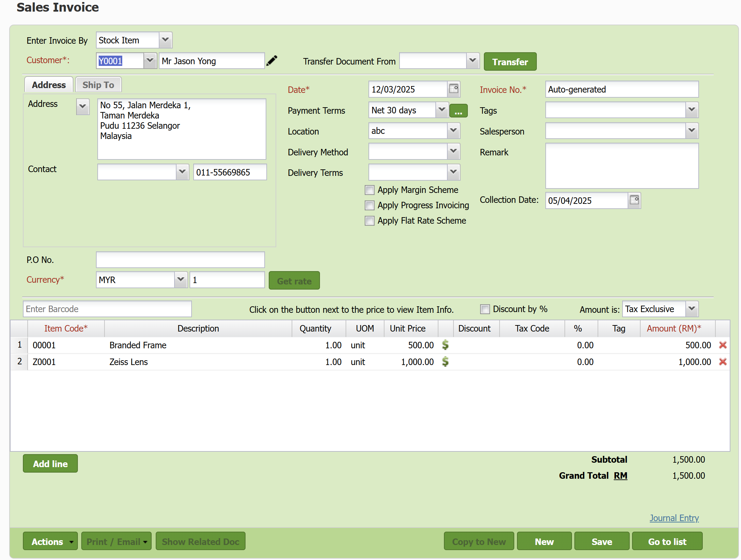Click the dollar icon on Branded Frame row
Screen dimensions: 741x560
pyautogui.click(x=445, y=345)
